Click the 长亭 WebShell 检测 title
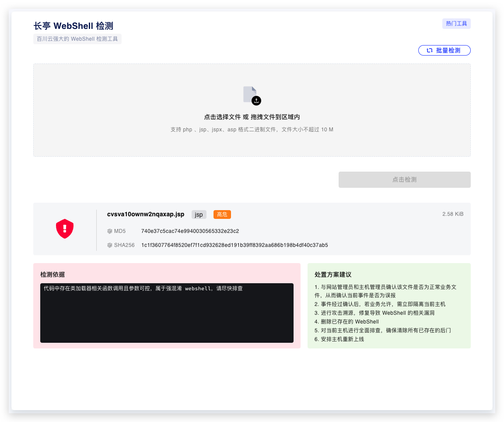Image resolution: width=504 pixels, height=422 pixels. pos(73,26)
